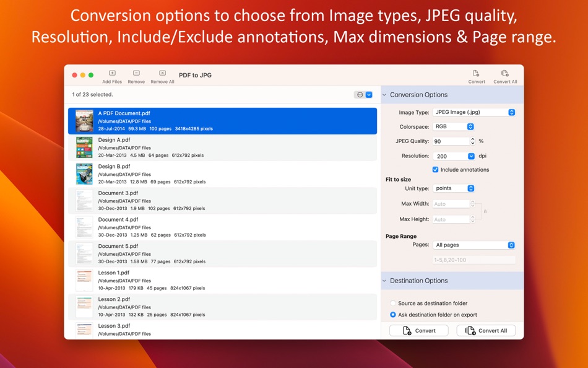
Task: Click the '1 of 23 selected.' status text
Action: click(92, 95)
